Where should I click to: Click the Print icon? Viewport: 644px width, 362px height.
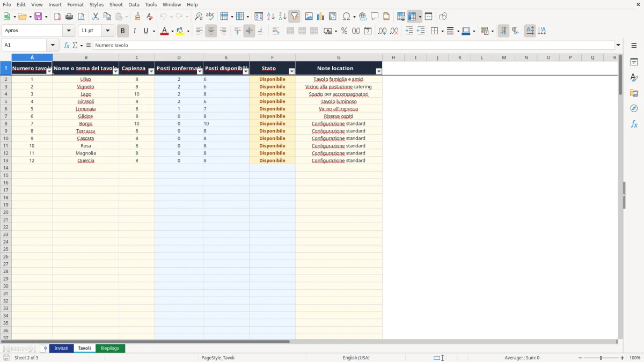click(x=69, y=17)
